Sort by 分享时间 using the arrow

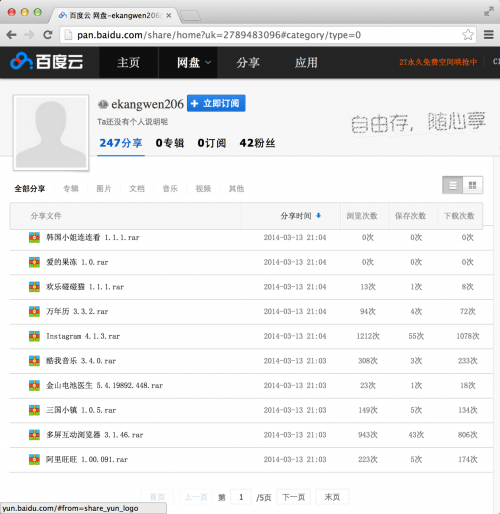pyautogui.click(x=318, y=215)
